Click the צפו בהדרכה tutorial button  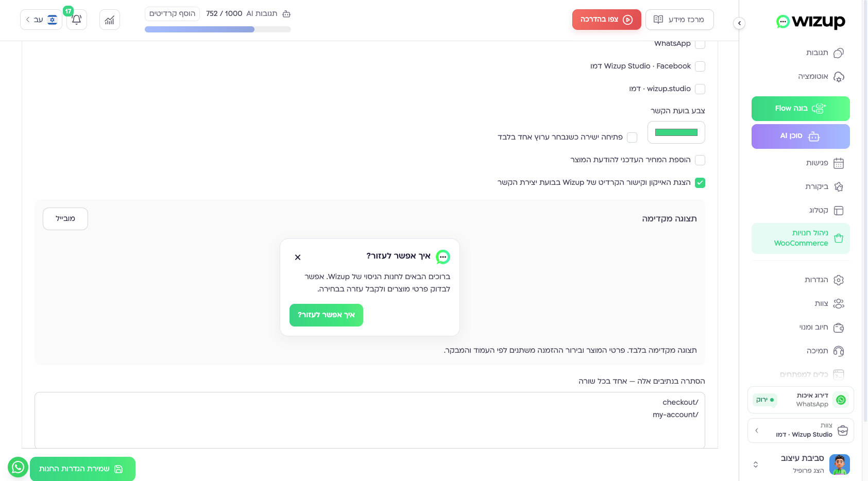tap(606, 20)
